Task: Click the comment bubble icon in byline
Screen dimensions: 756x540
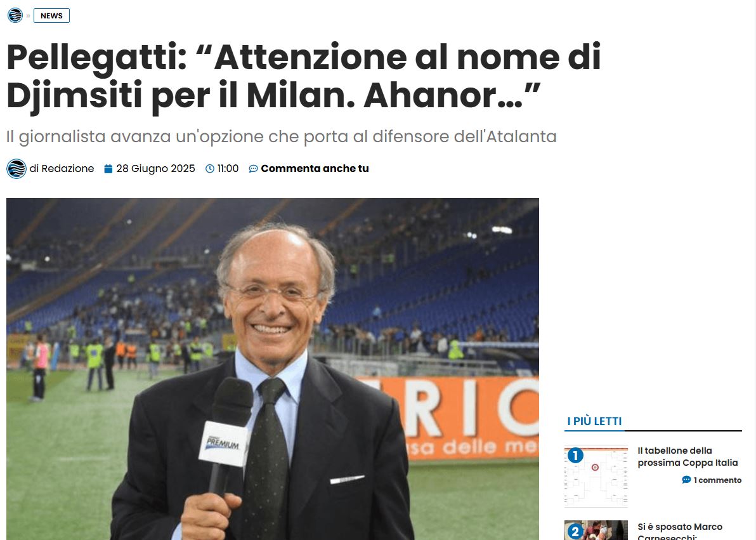Action: (253, 169)
